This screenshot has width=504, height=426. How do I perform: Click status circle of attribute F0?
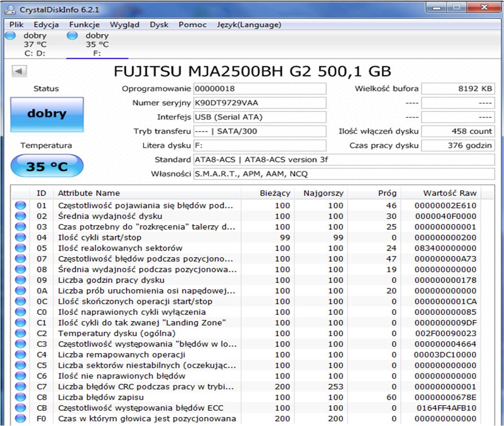click(20, 418)
